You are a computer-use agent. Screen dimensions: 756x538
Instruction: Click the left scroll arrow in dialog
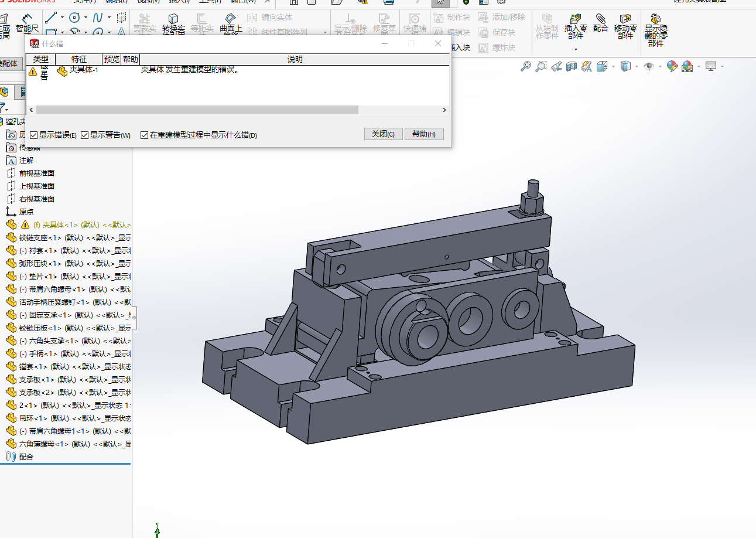(31, 110)
